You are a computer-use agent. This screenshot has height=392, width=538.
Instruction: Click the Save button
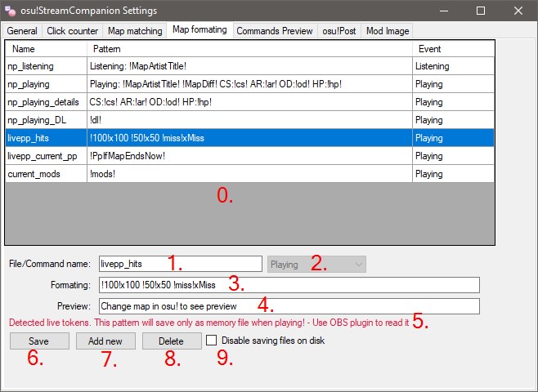click(x=39, y=341)
